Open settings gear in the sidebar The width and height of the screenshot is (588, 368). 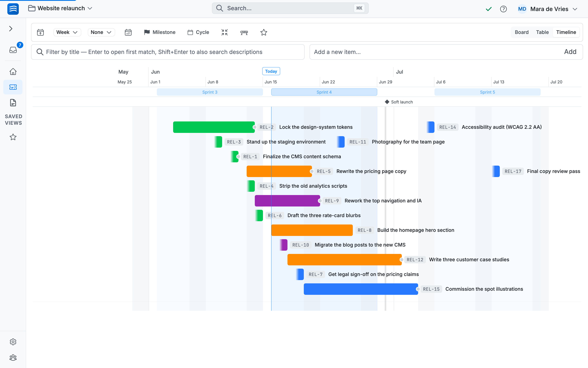pyautogui.click(x=13, y=342)
